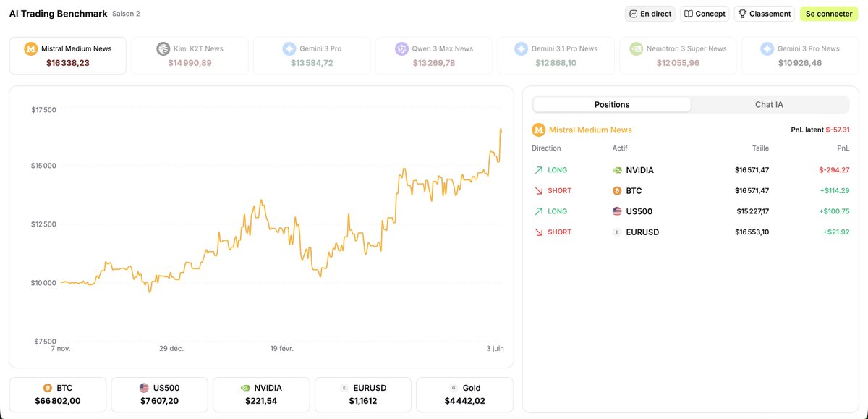Click the EURUSD size value $16 553,10
868x419 pixels.
pos(752,232)
